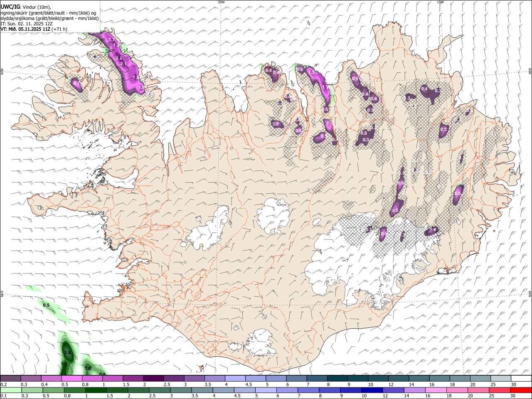Click the '14' label under the upper legend row

pos(411,385)
